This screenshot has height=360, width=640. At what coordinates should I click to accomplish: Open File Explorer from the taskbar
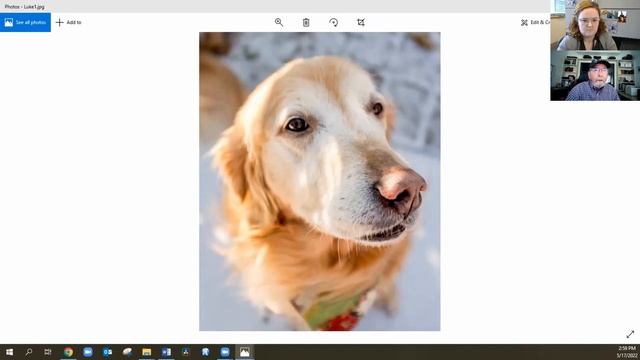point(147,352)
